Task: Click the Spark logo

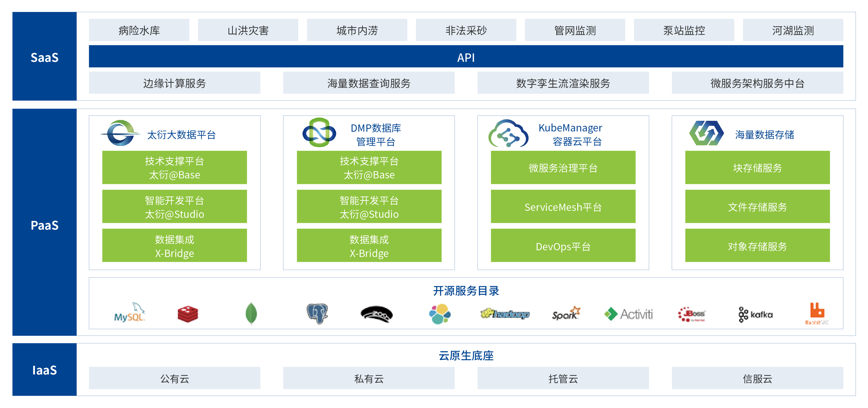Action: (566, 313)
